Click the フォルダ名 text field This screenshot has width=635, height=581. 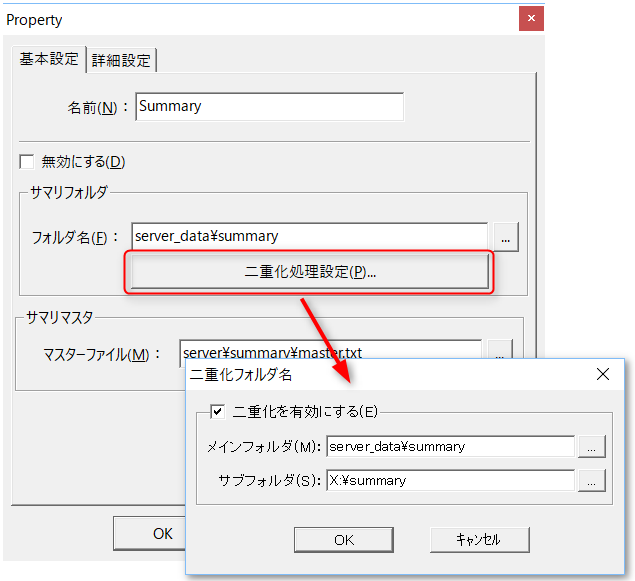point(309,237)
